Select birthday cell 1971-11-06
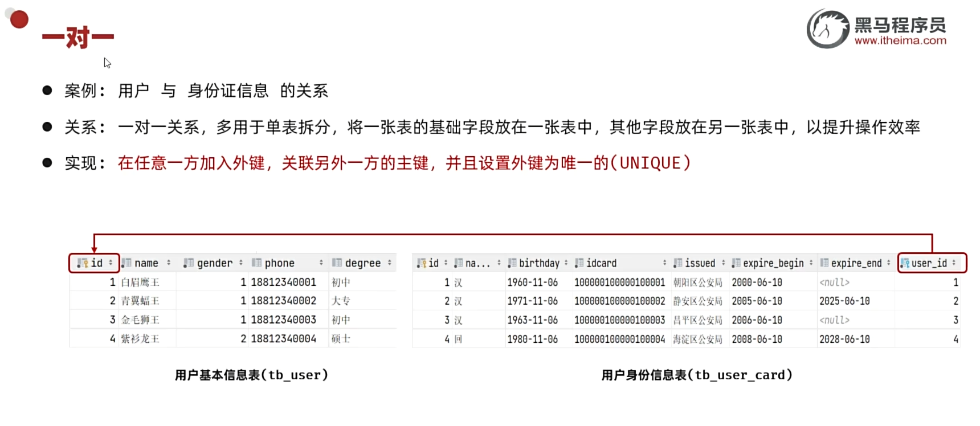 click(x=533, y=301)
